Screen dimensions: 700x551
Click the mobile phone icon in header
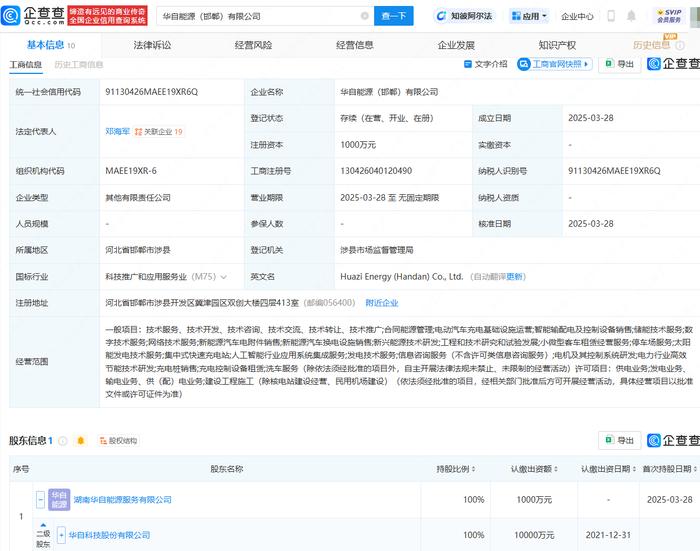611,16
